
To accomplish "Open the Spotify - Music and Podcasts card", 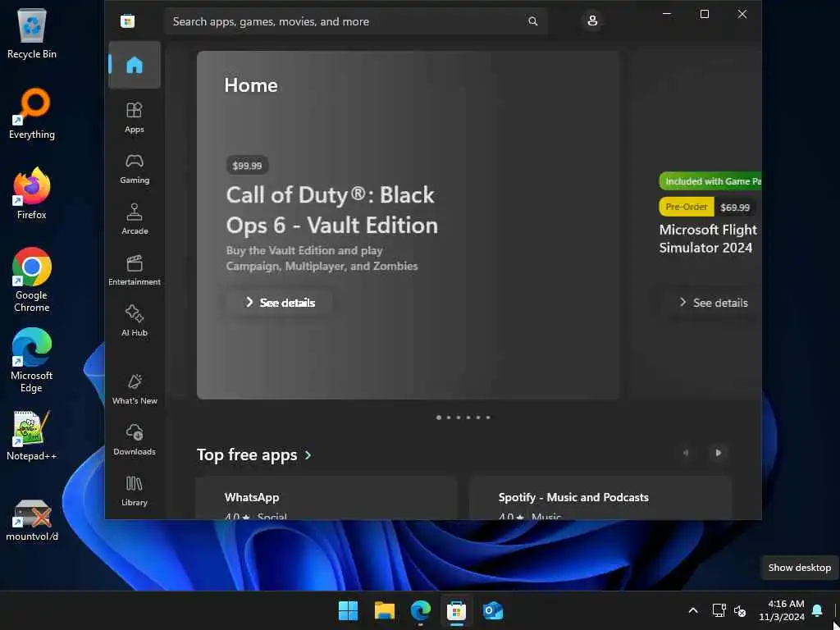I will click(600, 498).
